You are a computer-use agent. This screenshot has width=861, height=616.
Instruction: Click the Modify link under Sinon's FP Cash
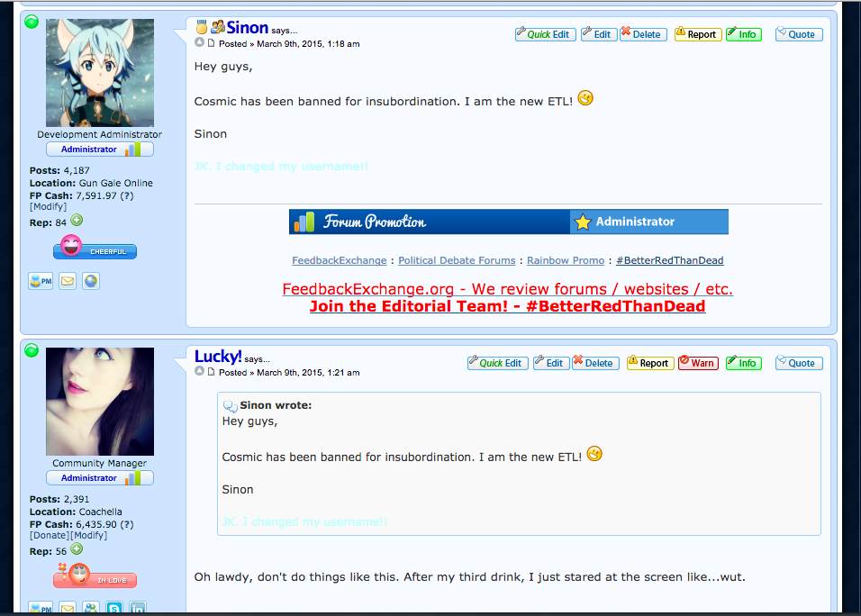point(48,207)
